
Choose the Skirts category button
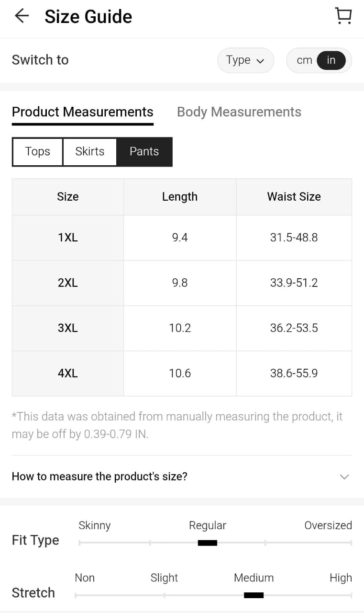click(89, 152)
